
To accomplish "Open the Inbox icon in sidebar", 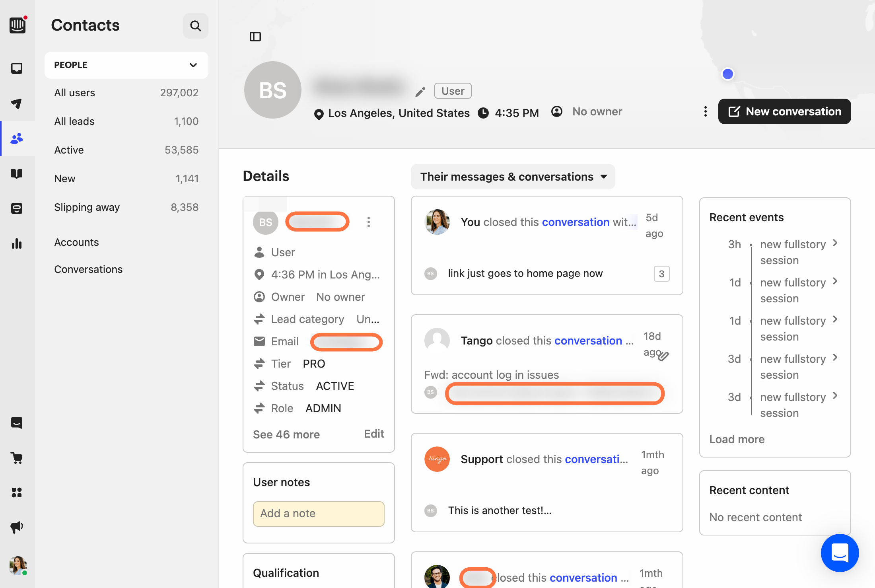I will [x=17, y=68].
